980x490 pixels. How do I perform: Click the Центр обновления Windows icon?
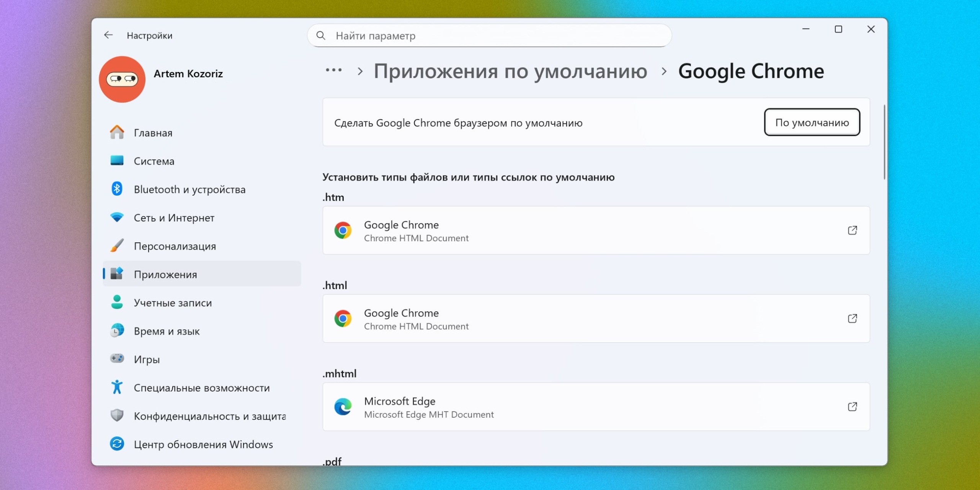pos(117,444)
